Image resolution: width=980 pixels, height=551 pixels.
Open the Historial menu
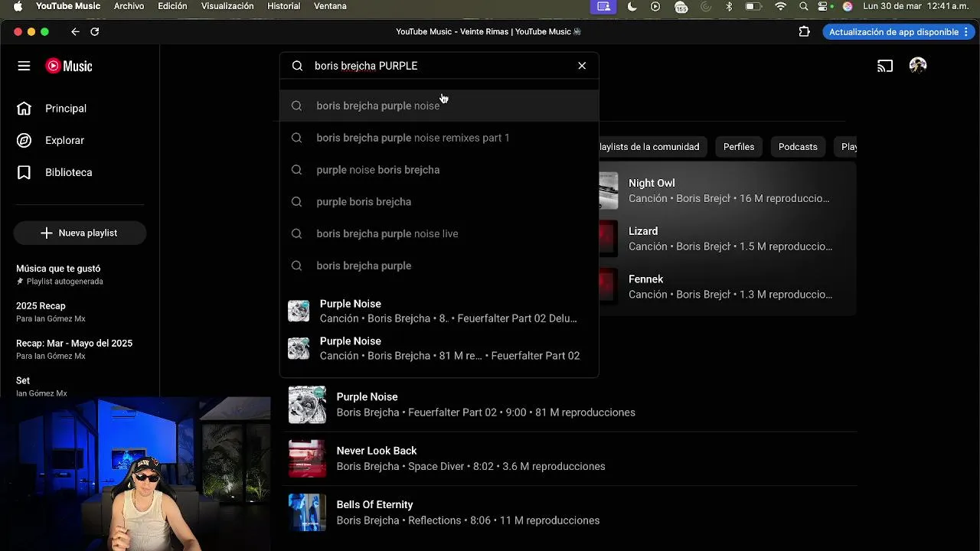(284, 6)
